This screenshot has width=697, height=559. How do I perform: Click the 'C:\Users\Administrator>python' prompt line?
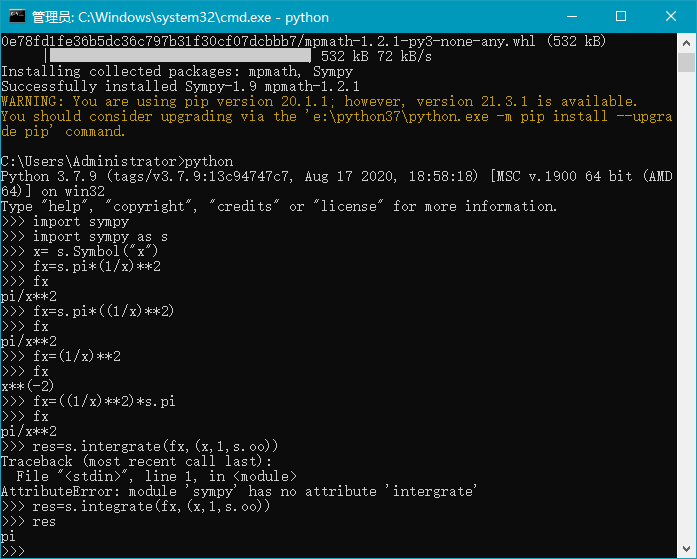click(117, 161)
